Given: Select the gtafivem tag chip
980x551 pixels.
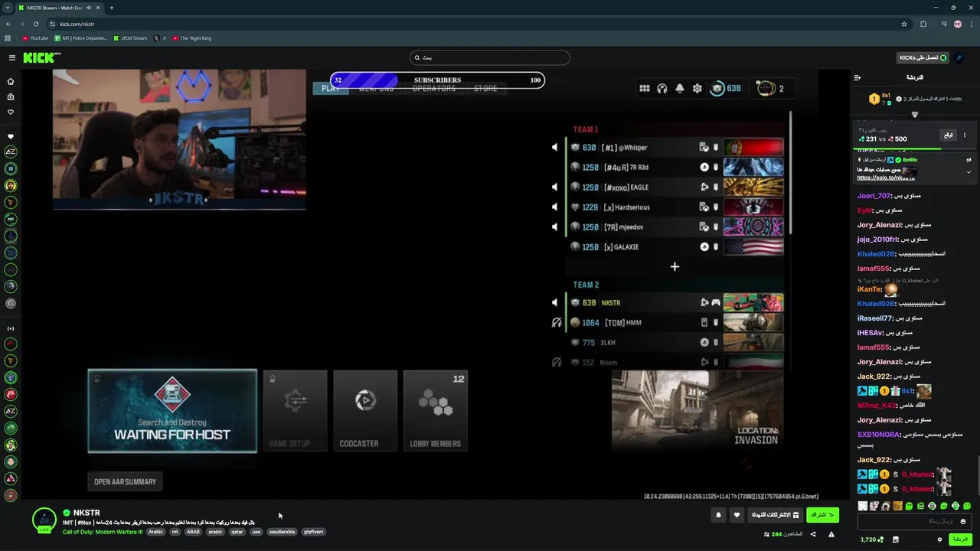Looking at the screenshot, I should [313, 532].
